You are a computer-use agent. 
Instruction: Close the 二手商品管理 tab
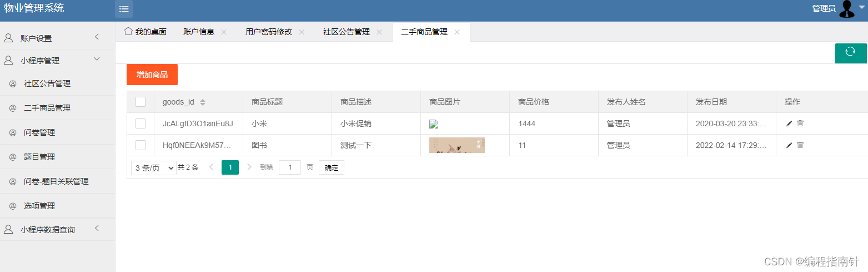click(x=457, y=32)
